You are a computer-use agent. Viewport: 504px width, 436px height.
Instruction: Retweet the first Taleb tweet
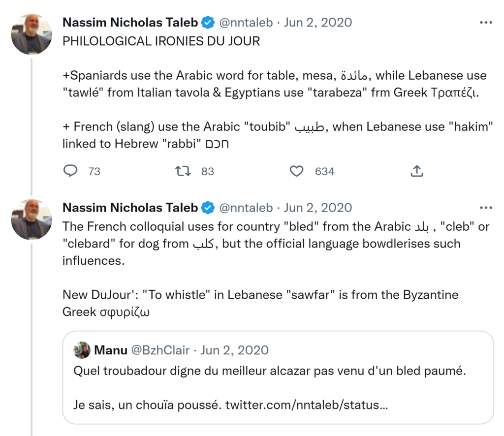pyautogui.click(x=183, y=171)
